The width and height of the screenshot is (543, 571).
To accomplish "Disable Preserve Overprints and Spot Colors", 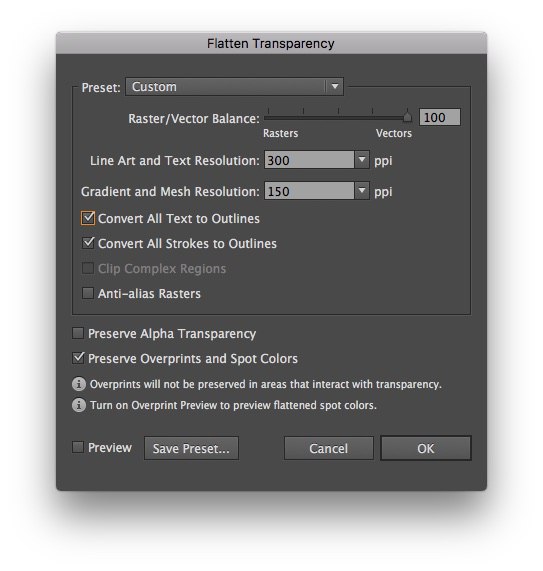I will (78, 358).
